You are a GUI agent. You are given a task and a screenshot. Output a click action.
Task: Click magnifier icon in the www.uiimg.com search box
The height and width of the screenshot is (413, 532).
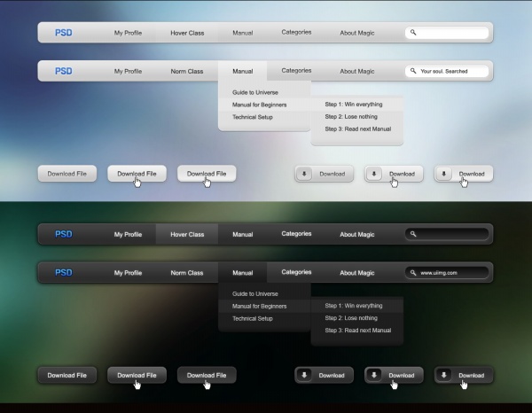(413, 273)
